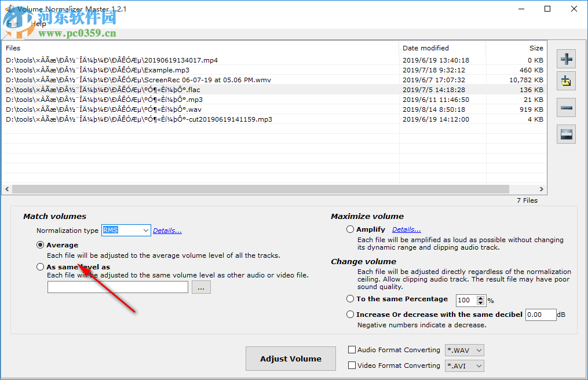Add a folder using the folder-plus icon
This screenshot has height=380, width=588.
coord(566,81)
